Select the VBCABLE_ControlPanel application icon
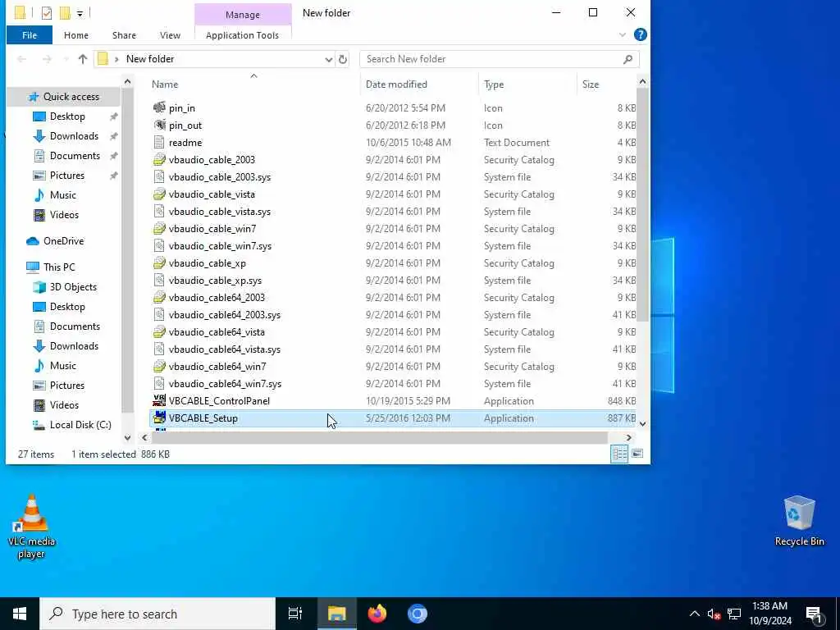 point(159,400)
